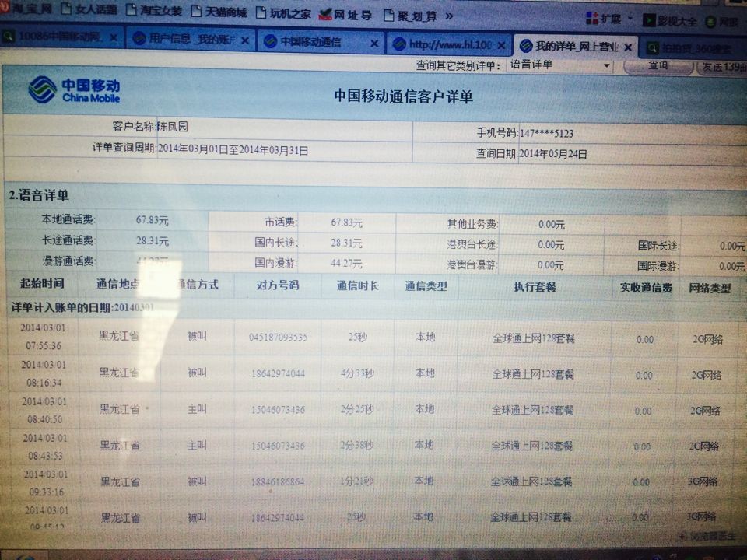The height and width of the screenshot is (560, 747).
Task: Click the 对方号码 column header
Action: tap(278, 285)
